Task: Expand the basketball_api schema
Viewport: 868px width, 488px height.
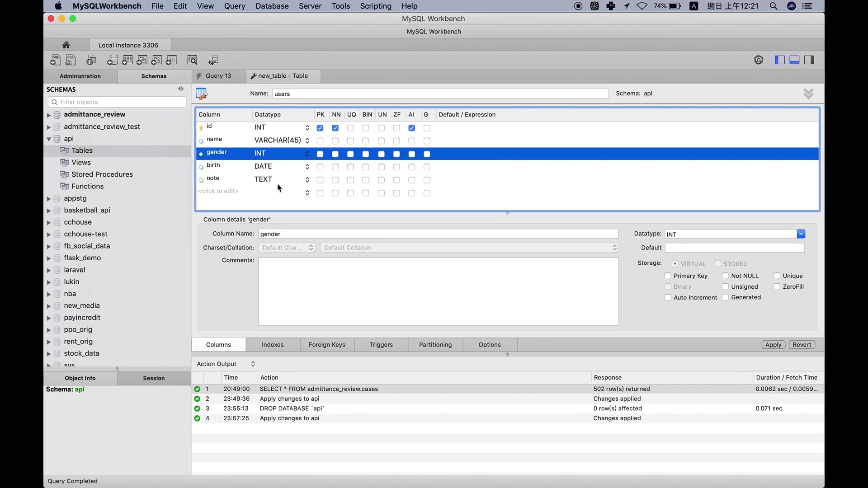Action: 49,211
